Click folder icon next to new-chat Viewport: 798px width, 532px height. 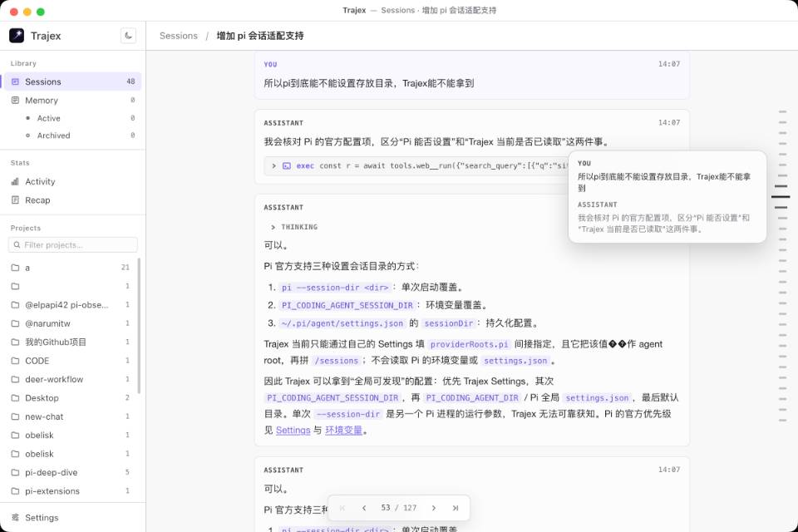pyautogui.click(x=15, y=416)
